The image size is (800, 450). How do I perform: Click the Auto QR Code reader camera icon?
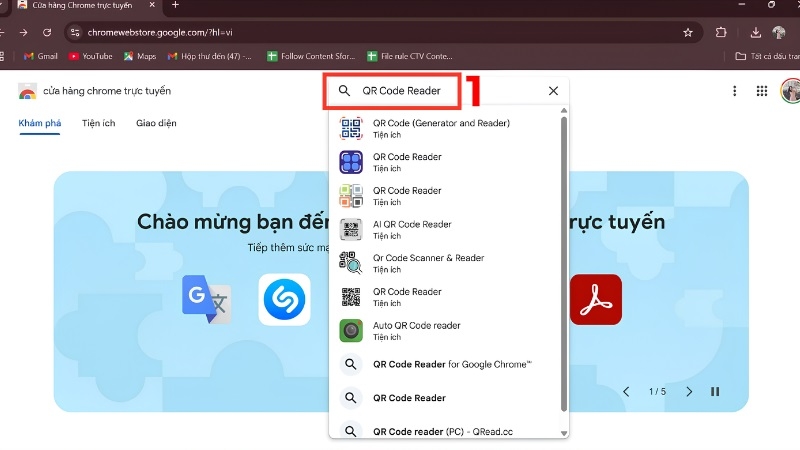pyautogui.click(x=351, y=331)
